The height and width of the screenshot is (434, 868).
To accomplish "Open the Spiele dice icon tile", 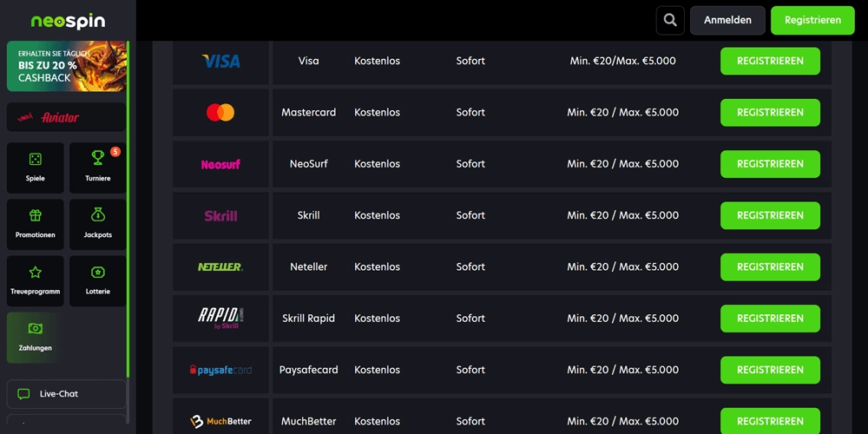I will (x=36, y=168).
